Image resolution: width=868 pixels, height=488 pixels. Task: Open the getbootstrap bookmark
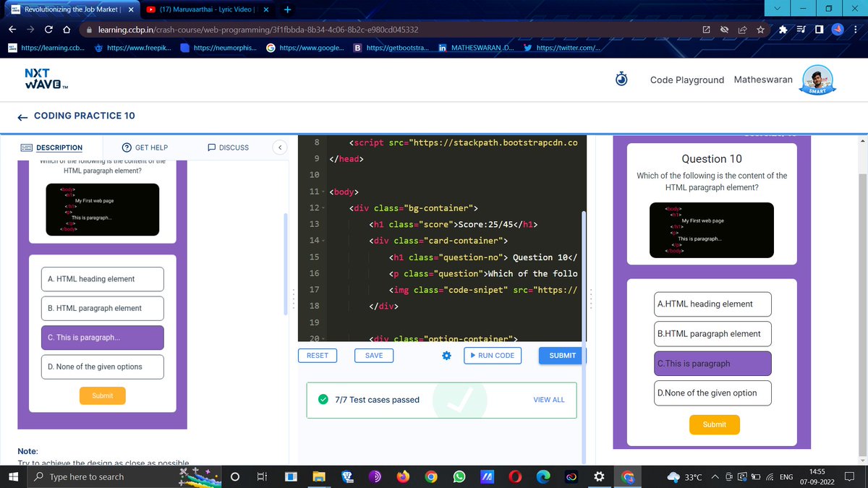(x=390, y=48)
